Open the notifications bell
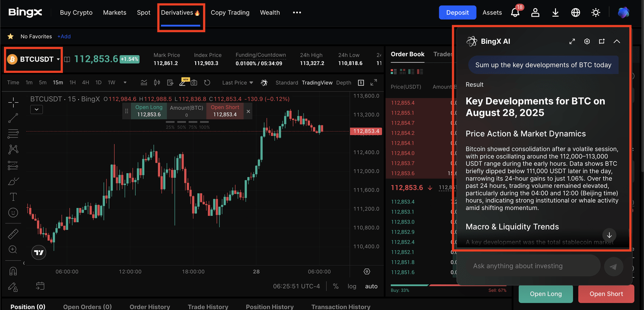Viewport: 644px width, 310px height. click(515, 13)
